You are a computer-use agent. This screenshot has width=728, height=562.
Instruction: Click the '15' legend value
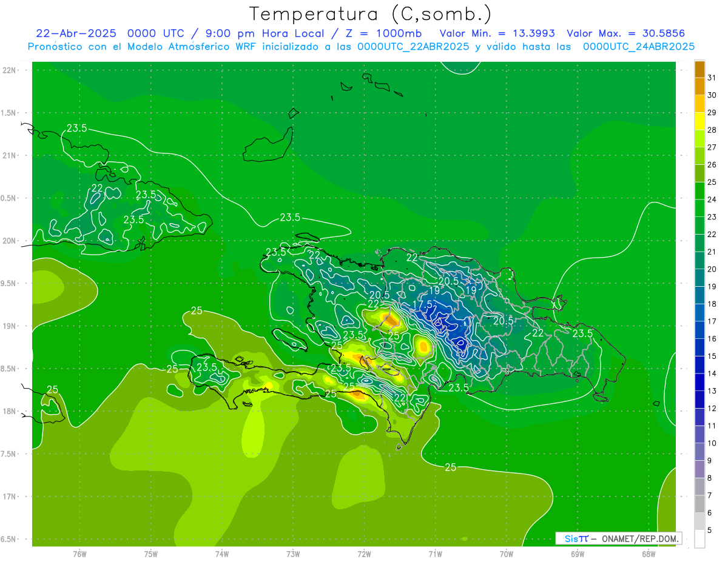click(712, 356)
